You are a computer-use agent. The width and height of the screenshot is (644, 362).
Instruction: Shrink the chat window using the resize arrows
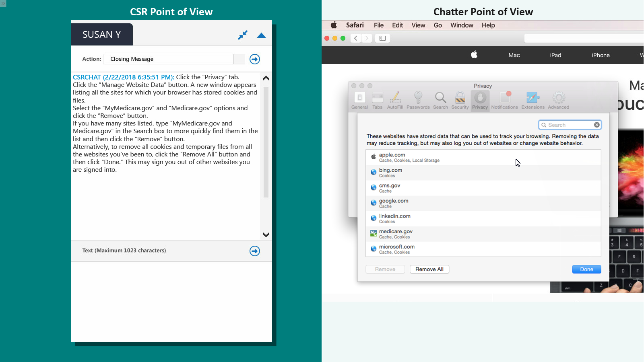(x=243, y=35)
